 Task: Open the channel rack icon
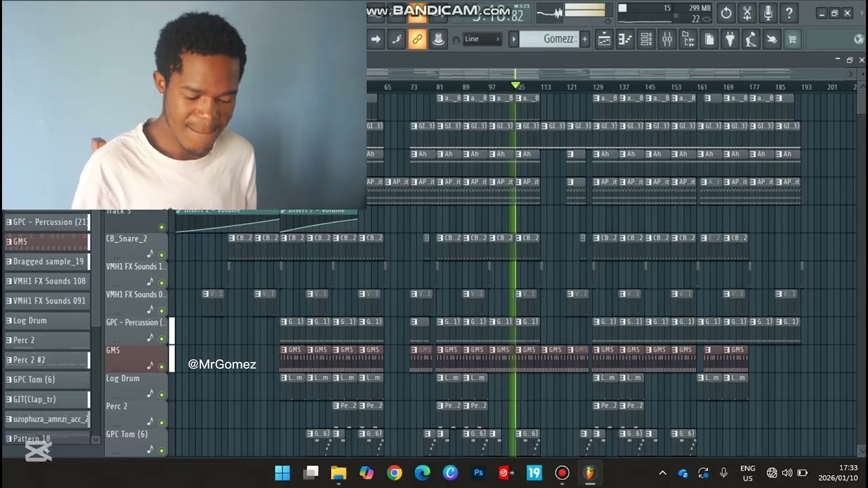coord(646,39)
